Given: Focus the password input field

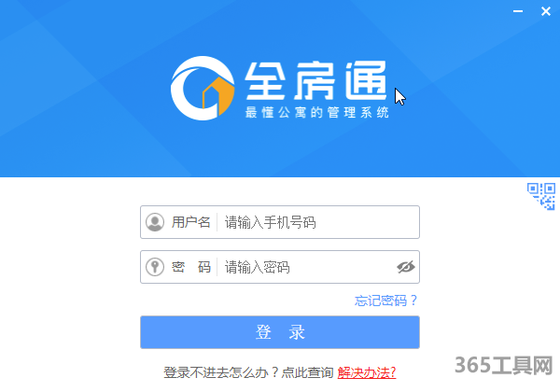Looking at the screenshot, I should [305, 267].
